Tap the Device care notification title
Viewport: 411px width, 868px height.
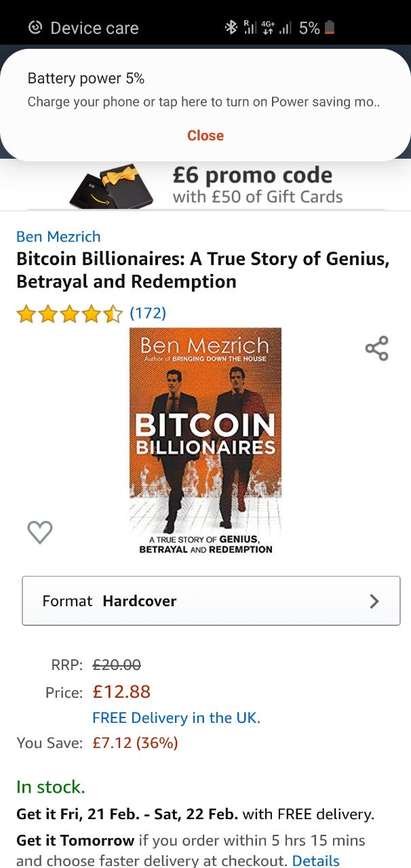94,28
